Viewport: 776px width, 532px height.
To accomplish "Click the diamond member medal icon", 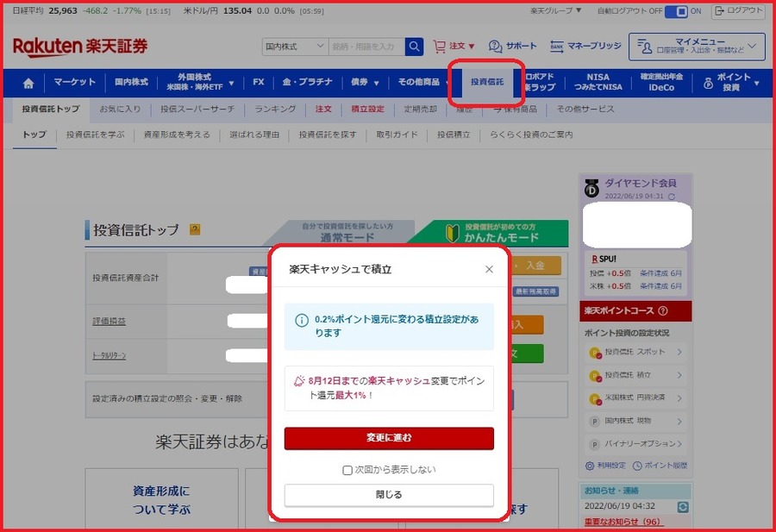I will (591, 188).
